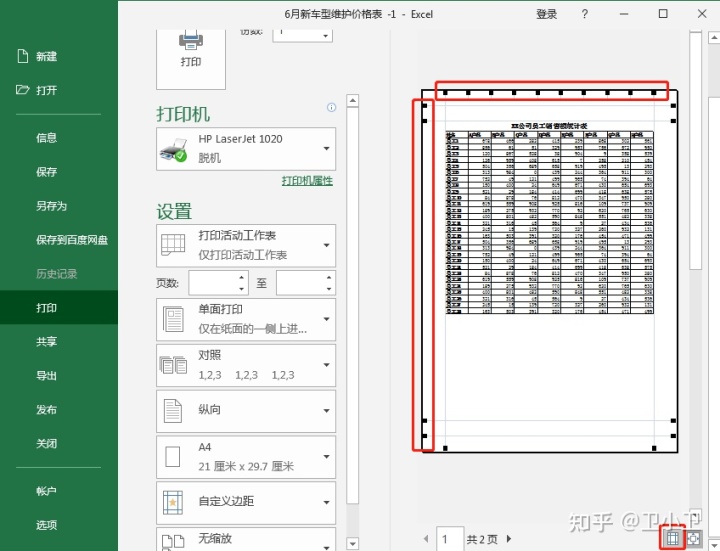Select Close in the sidebar

(46, 444)
